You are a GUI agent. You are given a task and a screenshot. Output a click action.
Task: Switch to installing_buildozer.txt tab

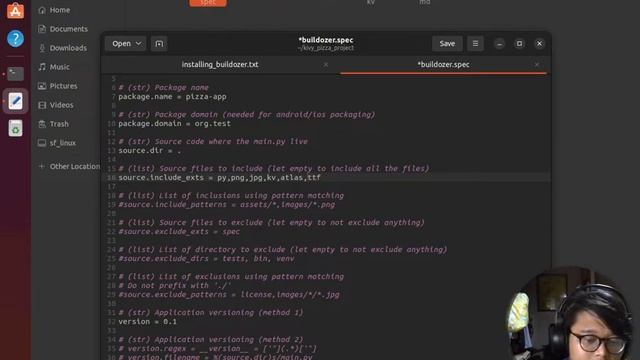coord(220,64)
